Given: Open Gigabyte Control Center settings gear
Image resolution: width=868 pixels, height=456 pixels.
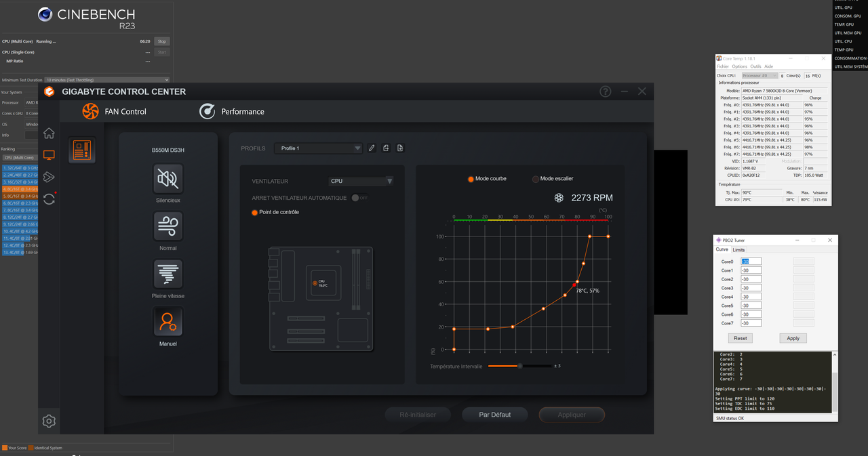Looking at the screenshot, I should pos(49,421).
